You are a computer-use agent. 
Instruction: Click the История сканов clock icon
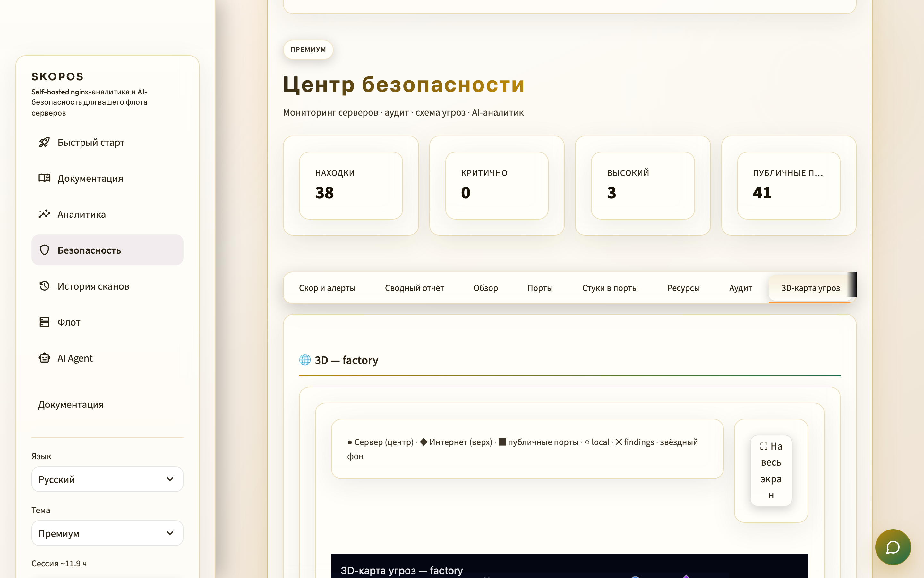click(x=44, y=286)
